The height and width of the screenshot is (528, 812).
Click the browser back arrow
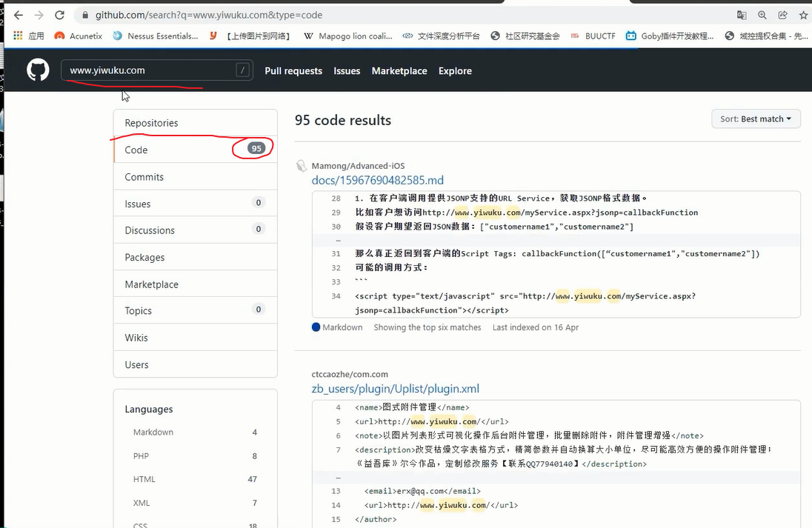pyautogui.click(x=18, y=15)
